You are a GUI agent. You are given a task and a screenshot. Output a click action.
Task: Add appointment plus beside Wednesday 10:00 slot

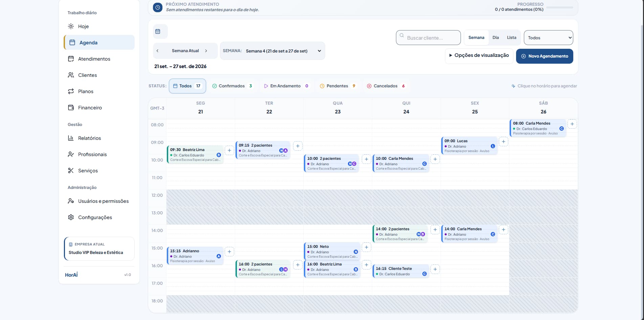366,159
